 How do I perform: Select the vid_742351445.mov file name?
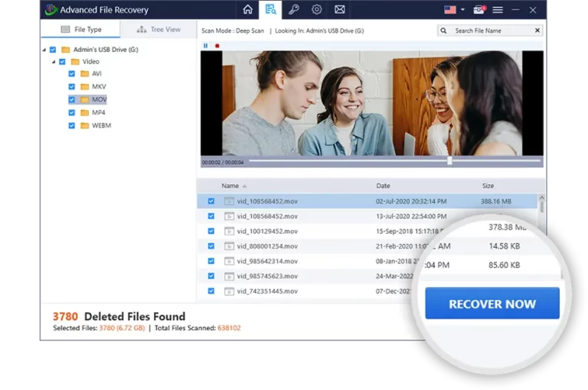tap(267, 291)
